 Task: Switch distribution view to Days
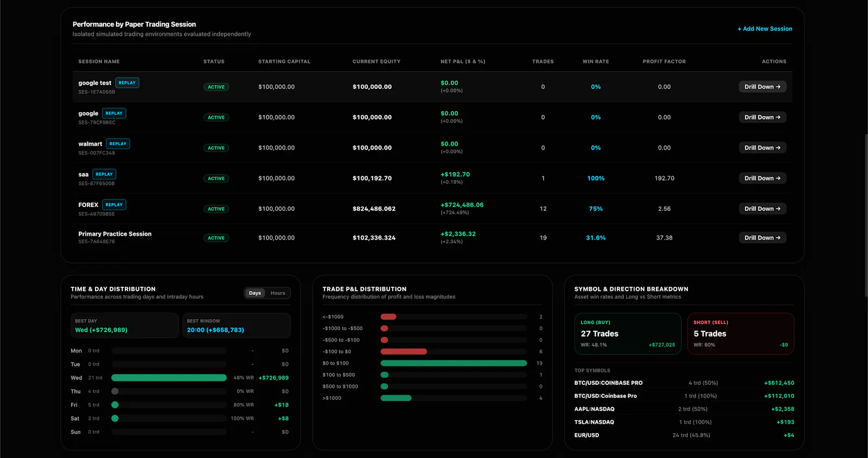(255, 293)
